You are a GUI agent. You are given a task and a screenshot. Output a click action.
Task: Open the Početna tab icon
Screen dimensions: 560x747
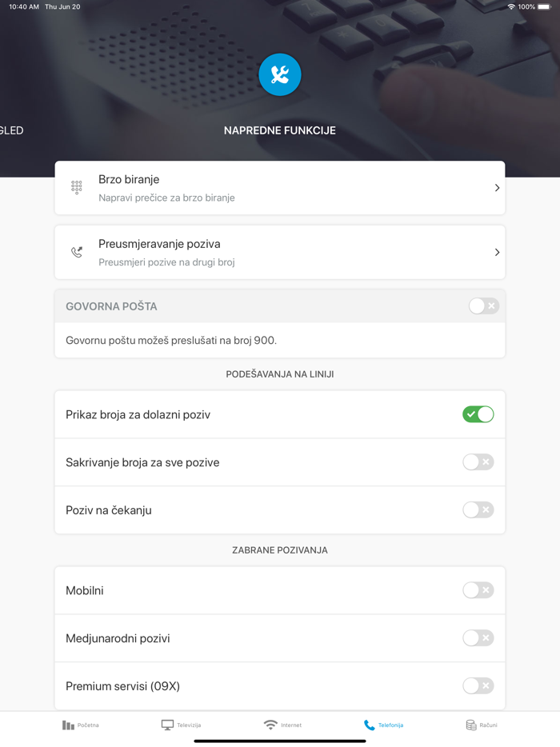tap(69, 725)
